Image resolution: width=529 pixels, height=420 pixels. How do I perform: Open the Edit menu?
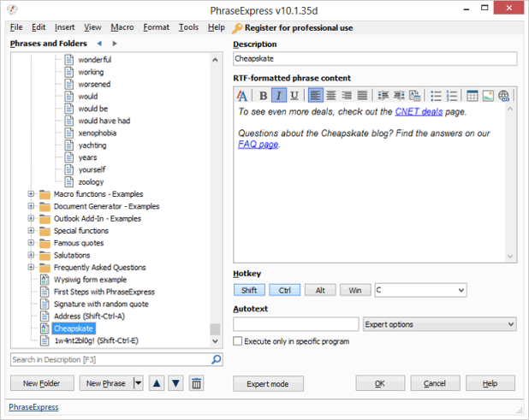pyautogui.click(x=39, y=27)
